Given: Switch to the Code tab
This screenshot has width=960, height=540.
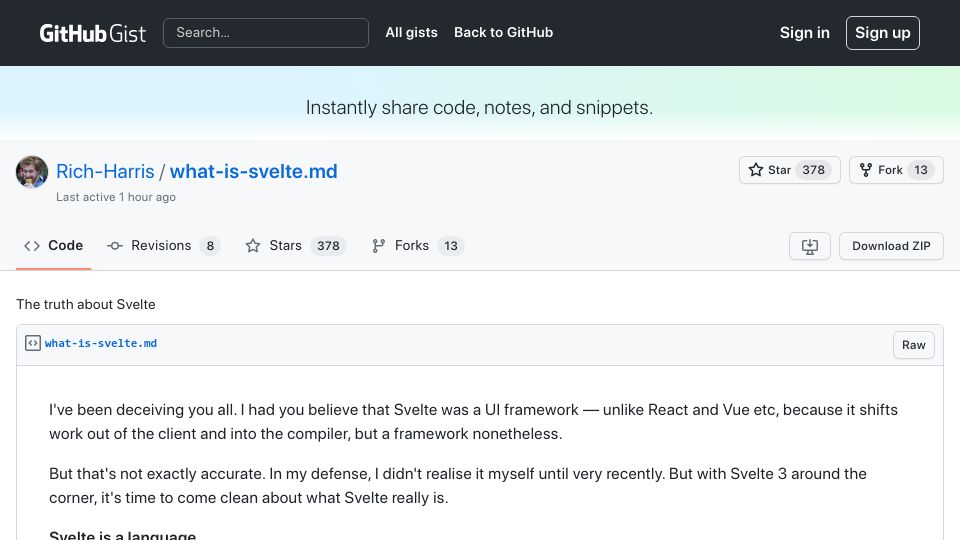Looking at the screenshot, I should pyautogui.click(x=53, y=246).
